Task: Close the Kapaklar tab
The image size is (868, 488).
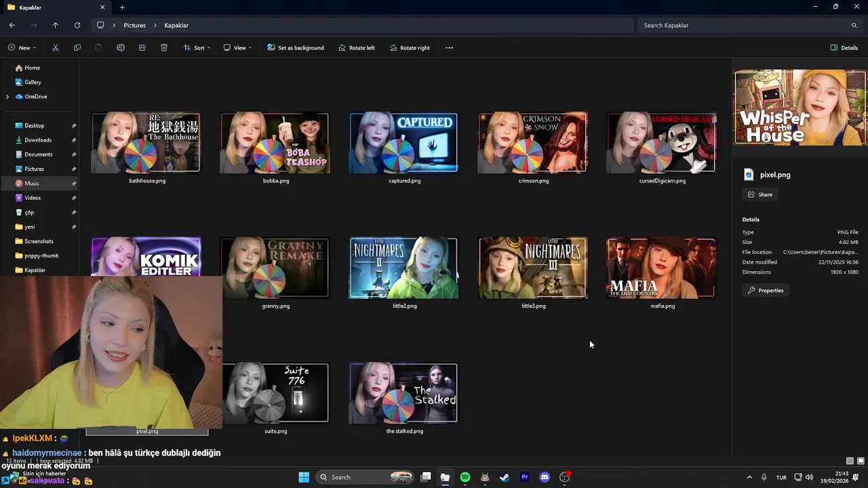Action: click(102, 7)
